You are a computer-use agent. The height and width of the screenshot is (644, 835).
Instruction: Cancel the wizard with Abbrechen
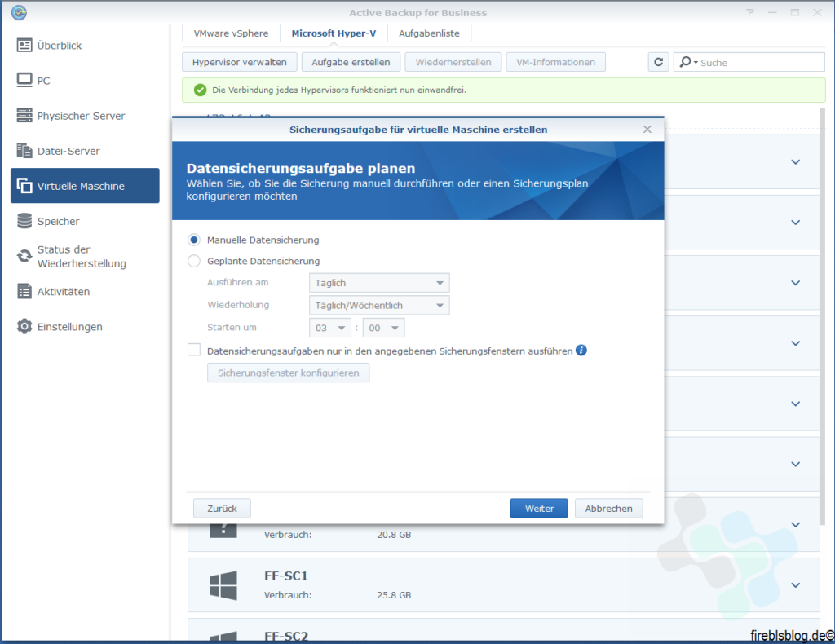(x=608, y=509)
